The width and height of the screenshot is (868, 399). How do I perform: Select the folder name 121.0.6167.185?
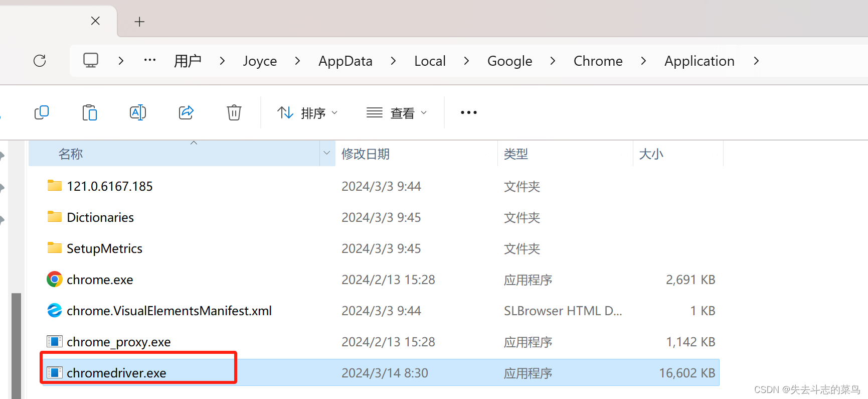(x=110, y=186)
